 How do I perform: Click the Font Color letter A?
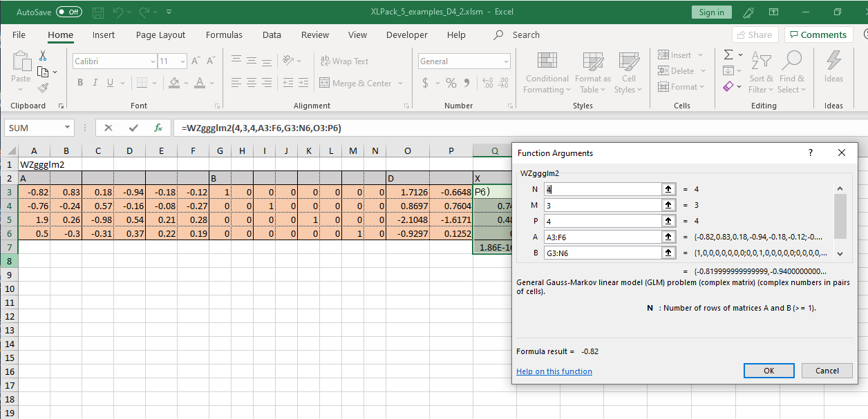coord(200,83)
